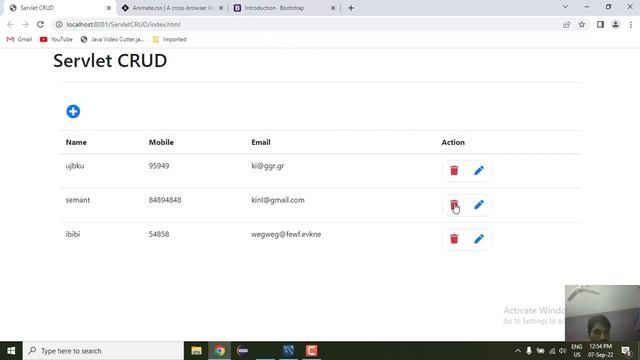This screenshot has height=360, width=640.
Task: Open the YouTube bookmark
Action: [x=56, y=39]
